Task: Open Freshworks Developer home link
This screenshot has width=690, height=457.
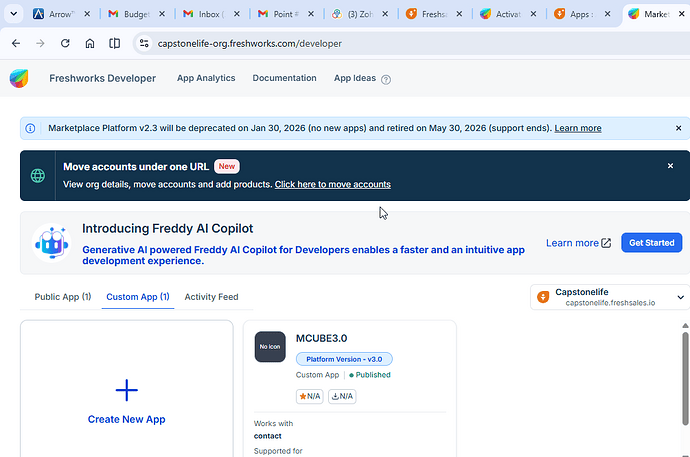Action: point(103,78)
